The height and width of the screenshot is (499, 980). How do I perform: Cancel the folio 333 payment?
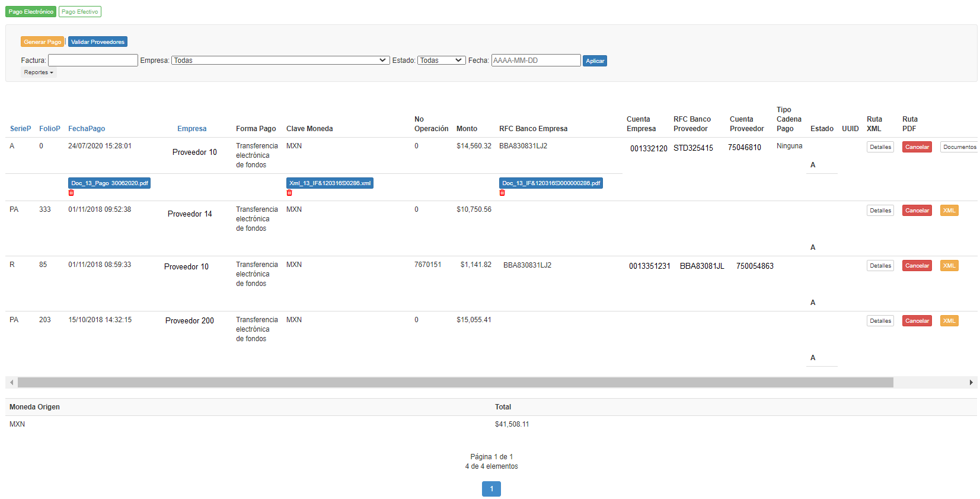(x=917, y=211)
